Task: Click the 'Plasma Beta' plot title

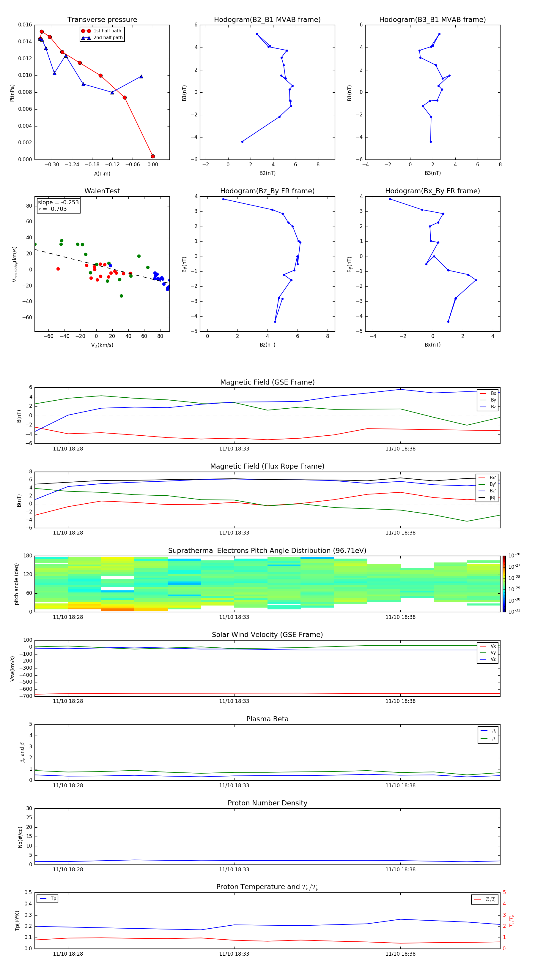Action: point(267,719)
